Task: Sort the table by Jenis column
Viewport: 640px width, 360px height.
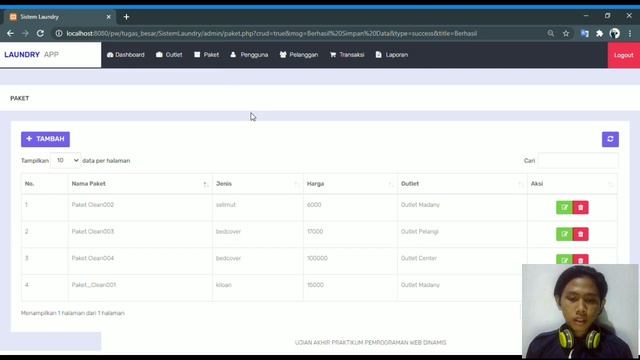Action: point(258,184)
